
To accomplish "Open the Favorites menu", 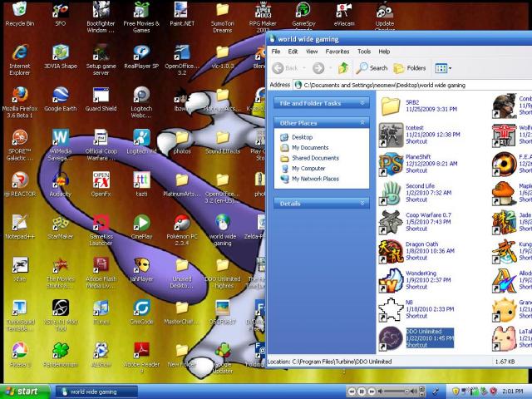I will pyautogui.click(x=337, y=52).
